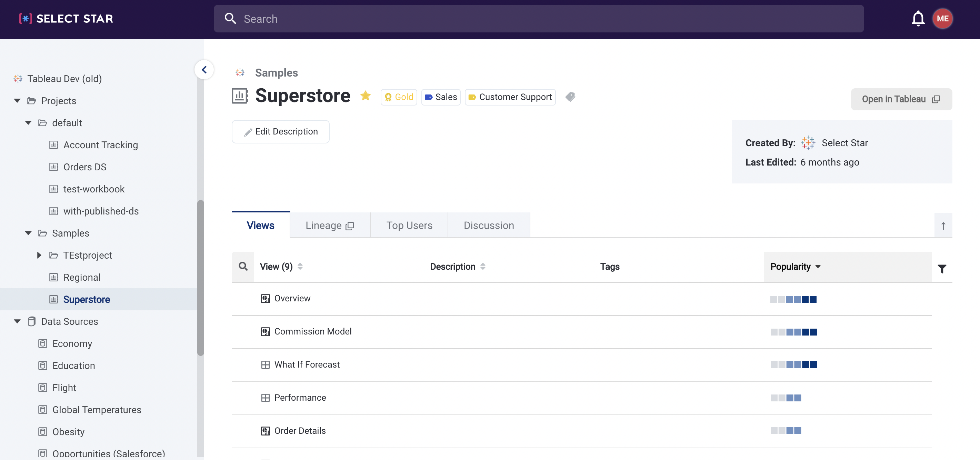
Task: Open the Global Temperatures data source
Action: click(x=97, y=409)
